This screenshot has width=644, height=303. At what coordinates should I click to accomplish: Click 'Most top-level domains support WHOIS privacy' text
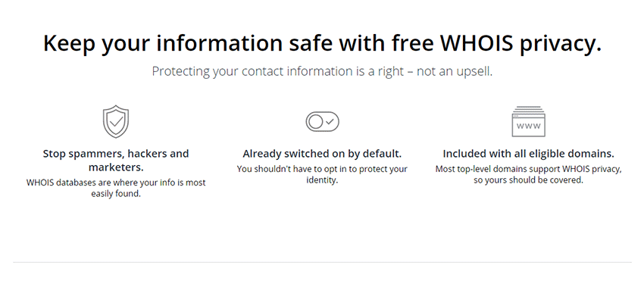[x=528, y=169]
